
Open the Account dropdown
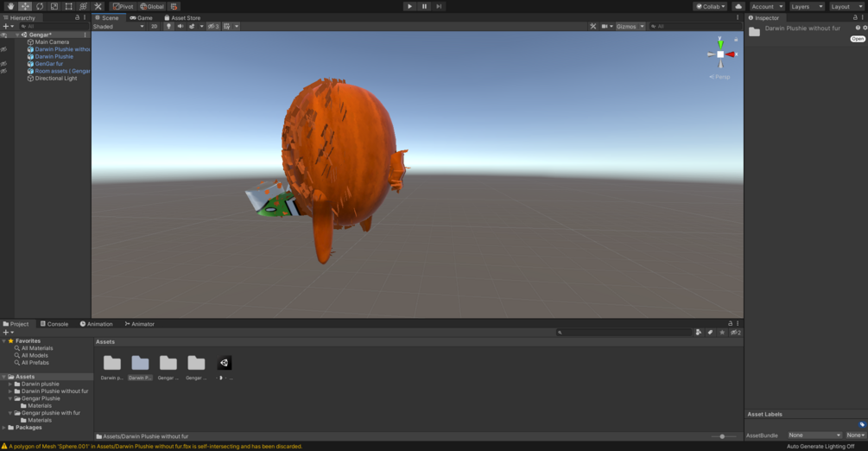coord(767,6)
